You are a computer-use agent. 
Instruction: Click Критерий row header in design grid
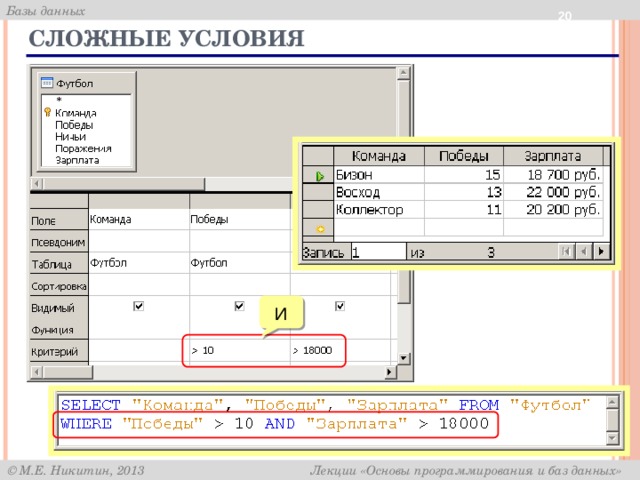[x=59, y=351]
